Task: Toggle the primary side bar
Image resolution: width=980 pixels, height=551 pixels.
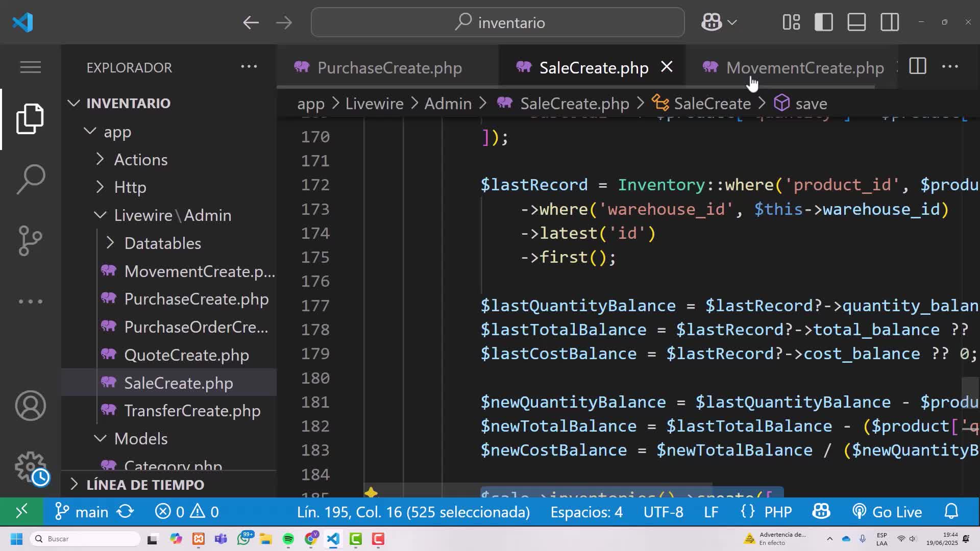Action: (x=824, y=22)
